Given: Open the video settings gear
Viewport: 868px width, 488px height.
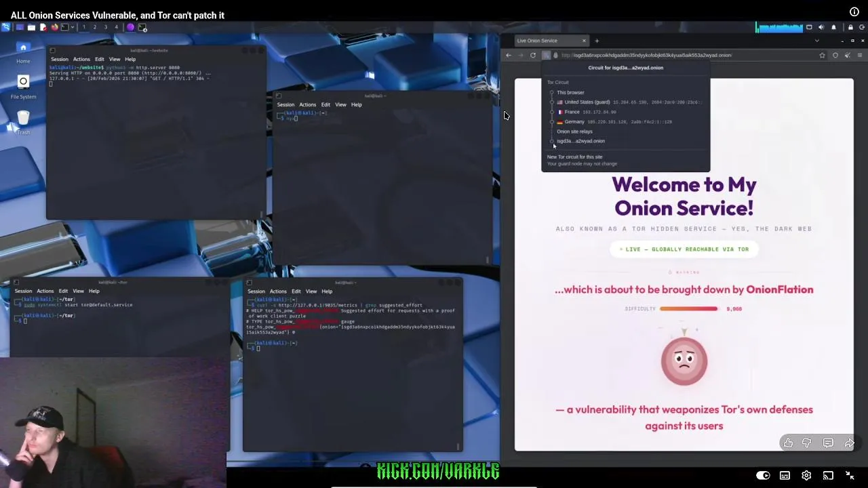Looking at the screenshot, I should point(806,476).
